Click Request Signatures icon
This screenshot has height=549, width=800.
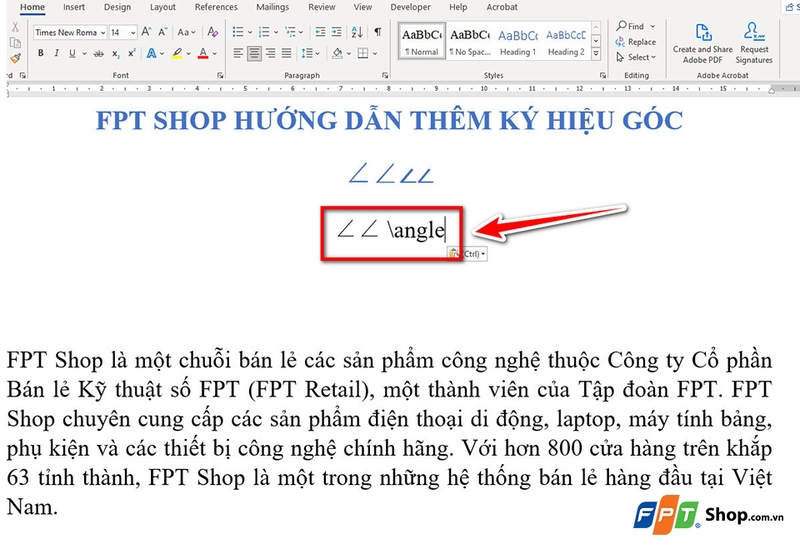754,44
